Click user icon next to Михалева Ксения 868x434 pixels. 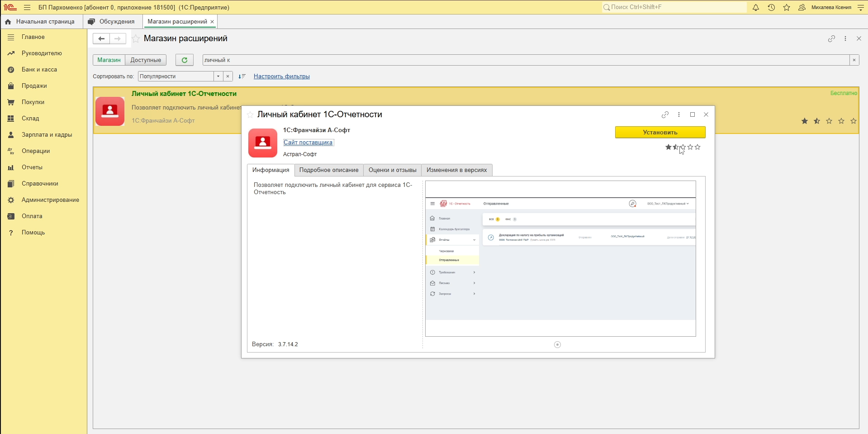pos(802,7)
